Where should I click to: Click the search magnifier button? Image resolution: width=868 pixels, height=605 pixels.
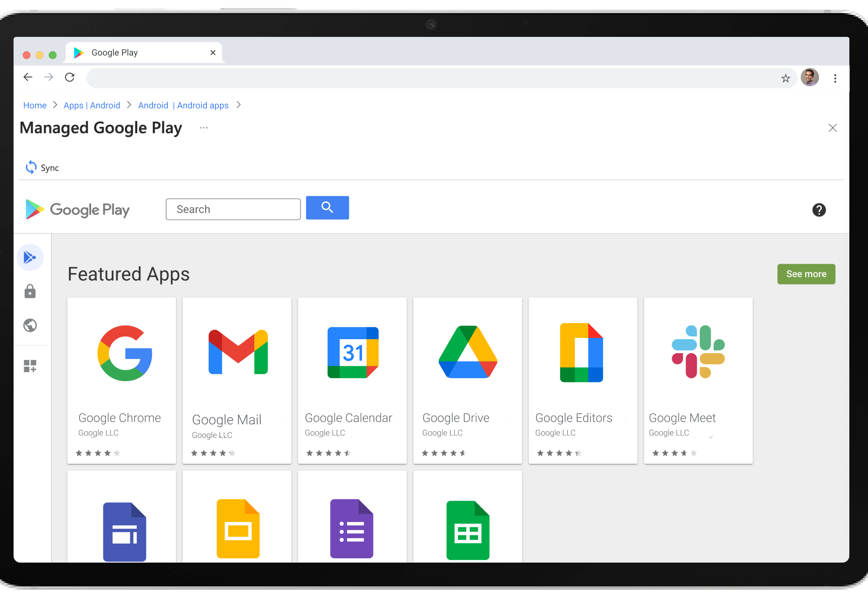coord(327,209)
